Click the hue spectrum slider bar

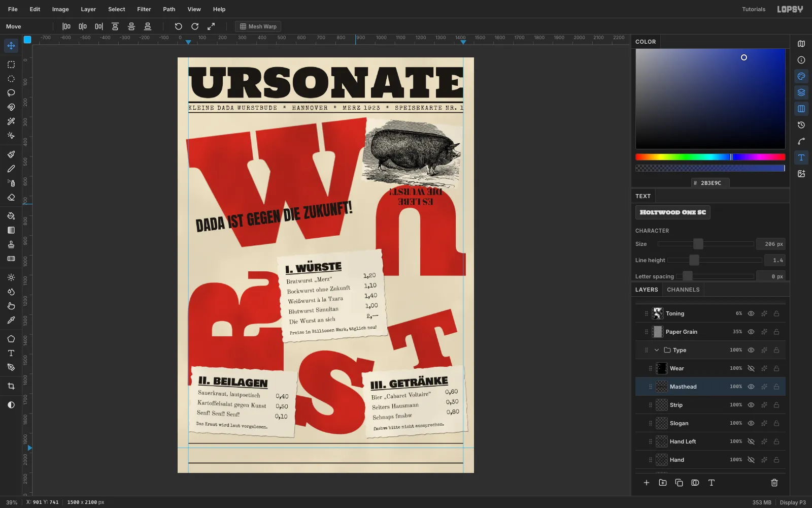710,157
